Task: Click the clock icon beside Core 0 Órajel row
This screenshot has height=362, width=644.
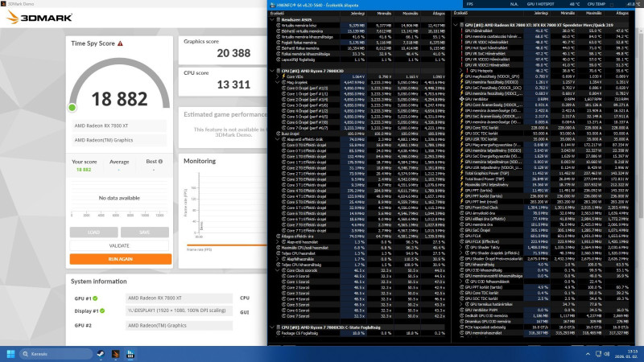Action: 283,88
